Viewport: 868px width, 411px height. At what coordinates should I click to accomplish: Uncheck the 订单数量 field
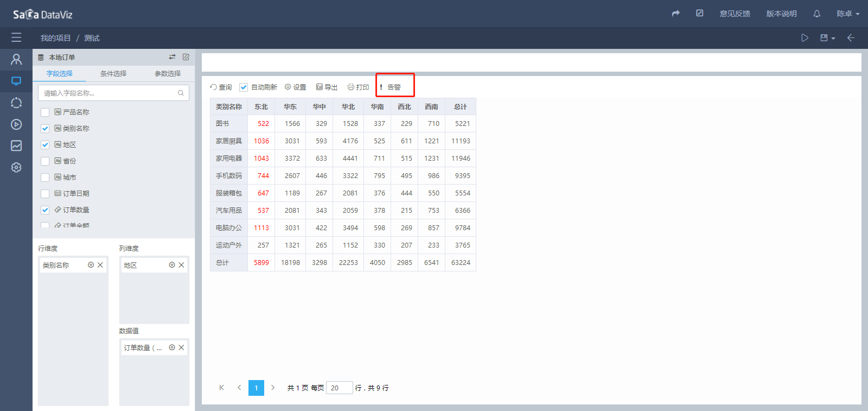point(45,210)
